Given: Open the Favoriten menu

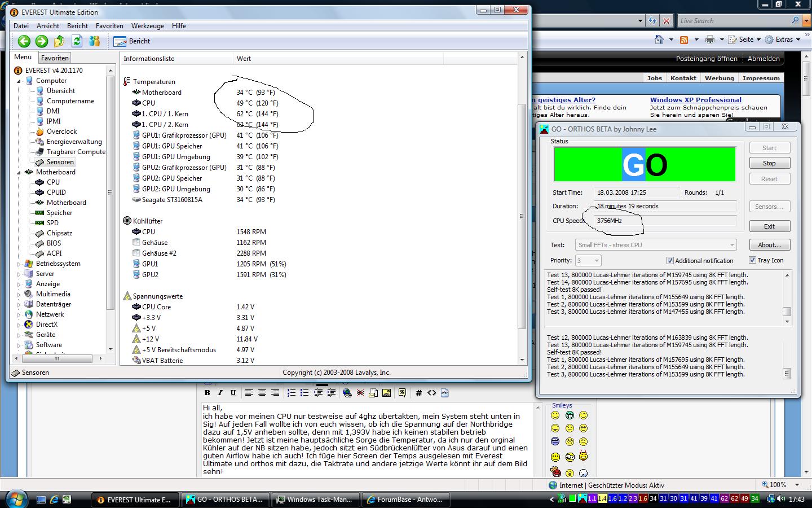Looking at the screenshot, I should [x=109, y=26].
